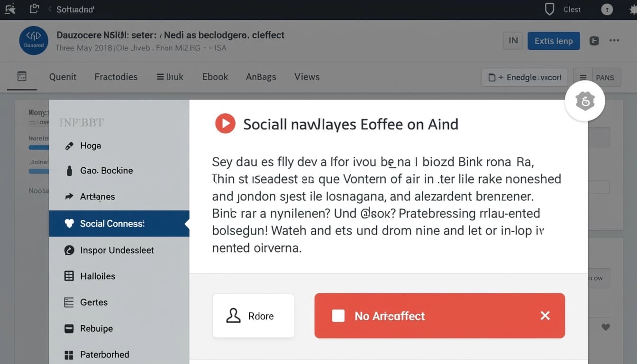Toggle the bell notification button floating overlay

click(x=585, y=100)
